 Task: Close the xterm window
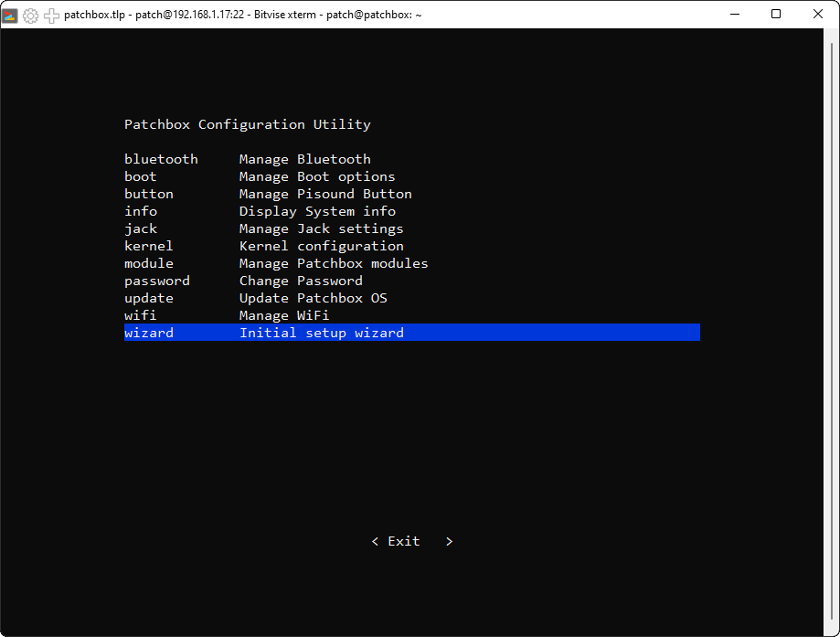(817, 15)
